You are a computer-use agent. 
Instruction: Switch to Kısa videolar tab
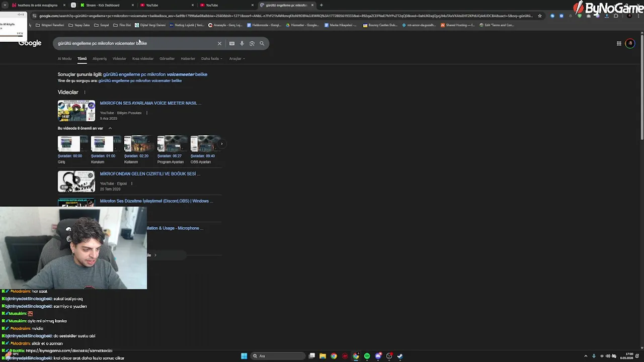143,59
